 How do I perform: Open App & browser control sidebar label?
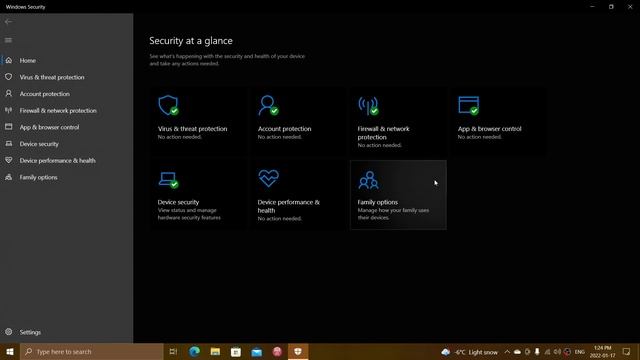point(49,127)
